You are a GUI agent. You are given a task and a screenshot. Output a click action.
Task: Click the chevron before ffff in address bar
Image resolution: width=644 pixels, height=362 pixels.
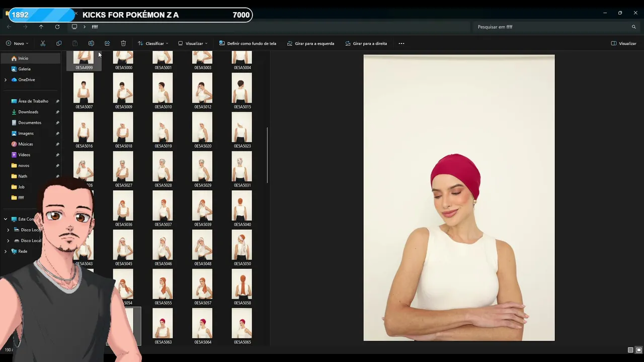pyautogui.click(x=85, y=27)
